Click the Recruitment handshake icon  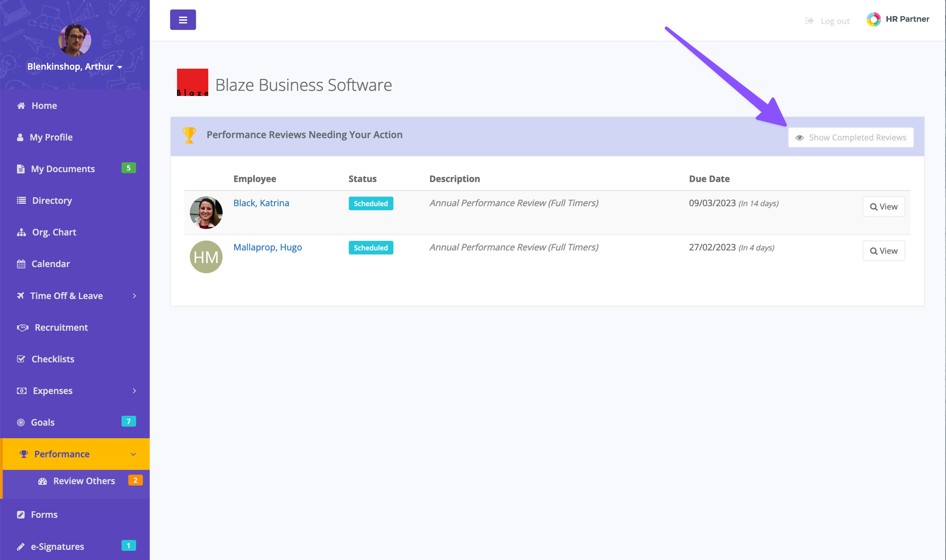tap(23, 327)
